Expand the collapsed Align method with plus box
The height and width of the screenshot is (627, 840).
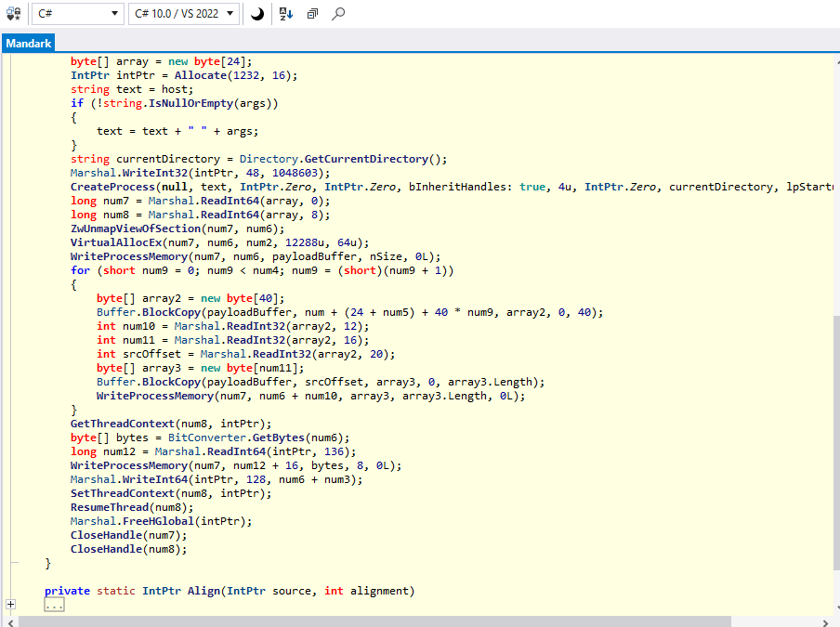point(10,605)
